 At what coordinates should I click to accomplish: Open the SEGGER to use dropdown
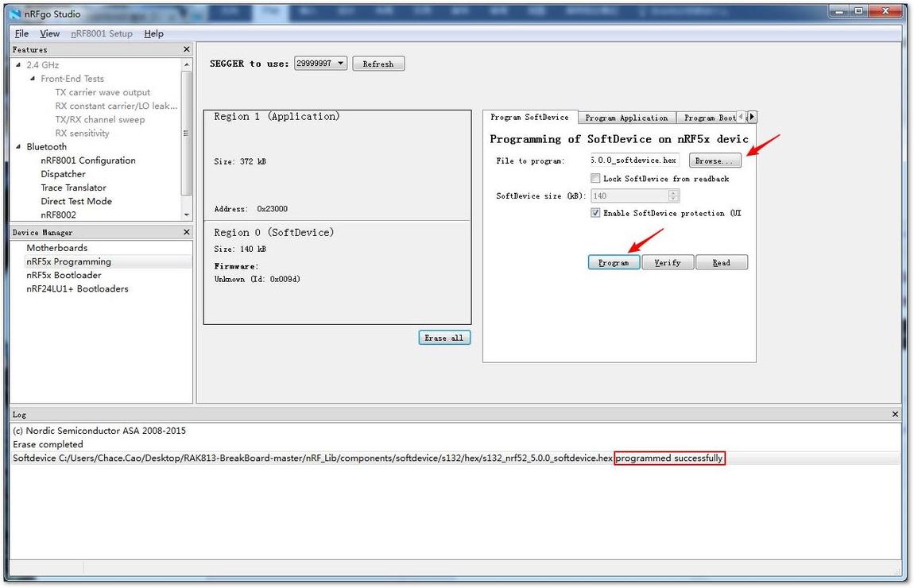coord(320,64)
